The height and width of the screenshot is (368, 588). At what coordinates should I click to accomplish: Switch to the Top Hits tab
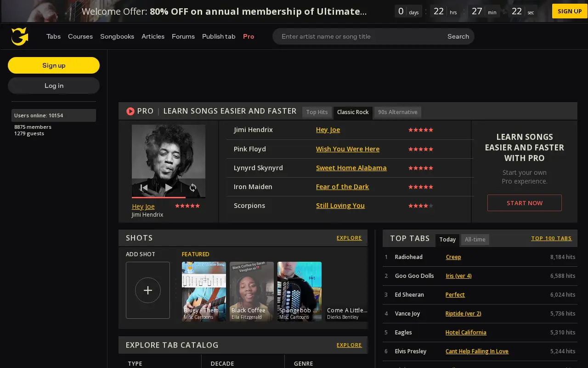click(317, 112)
